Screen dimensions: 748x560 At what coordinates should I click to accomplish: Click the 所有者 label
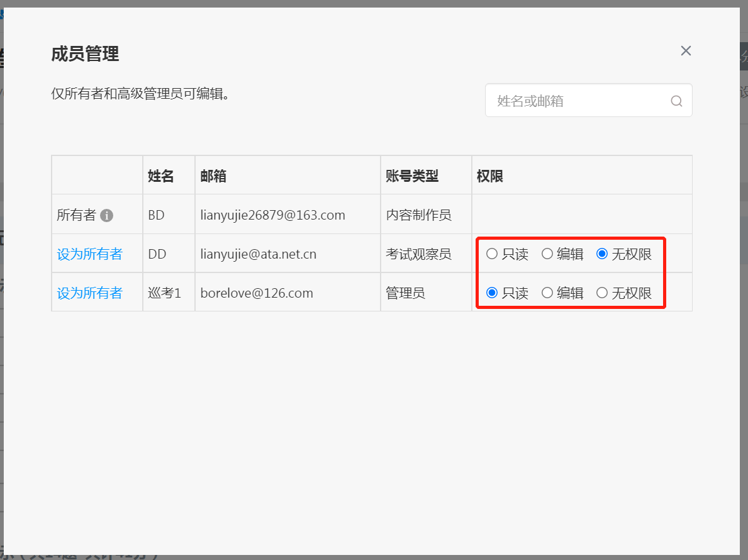point(76,215)
